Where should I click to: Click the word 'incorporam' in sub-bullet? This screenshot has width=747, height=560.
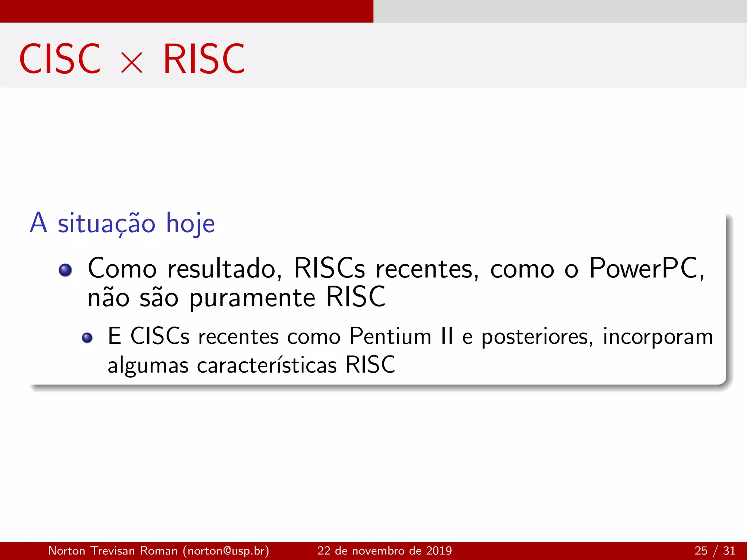click(658, 337)
